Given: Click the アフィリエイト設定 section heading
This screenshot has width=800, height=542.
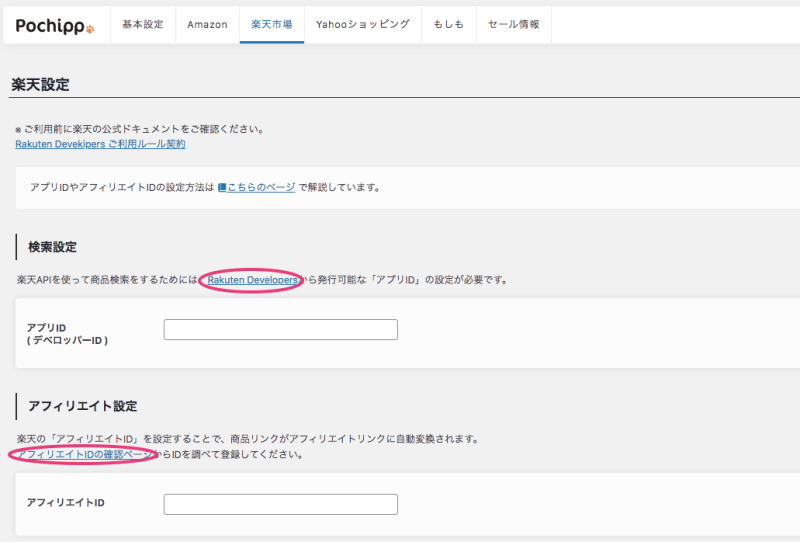Looking at the screenshot, I should coord(83,406).
